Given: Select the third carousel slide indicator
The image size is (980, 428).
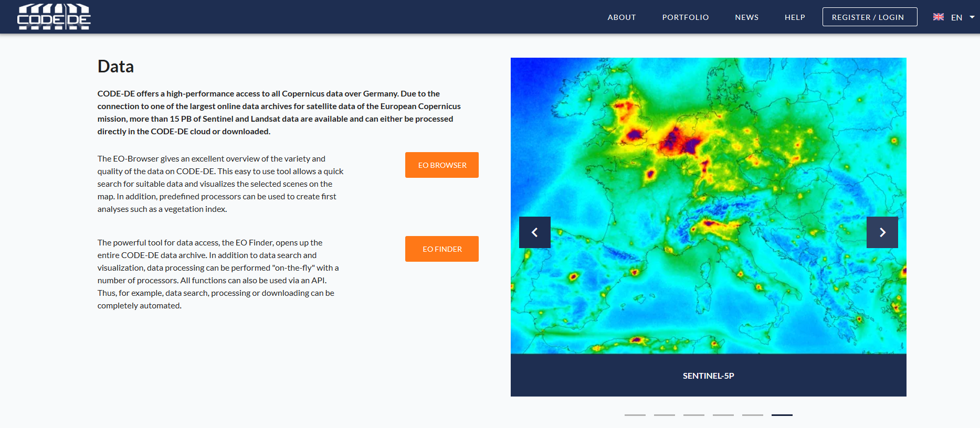Looking at the screenshot, I should (693, 415).
